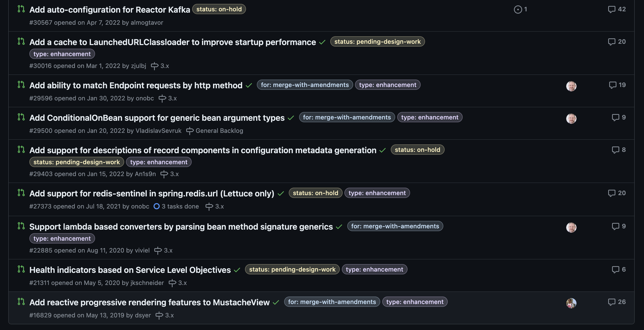Screen dimensions: 644x330
Task: Open assignee avatar on MustacheView PR
Action: pyautogui.click(x=571, y=303)
